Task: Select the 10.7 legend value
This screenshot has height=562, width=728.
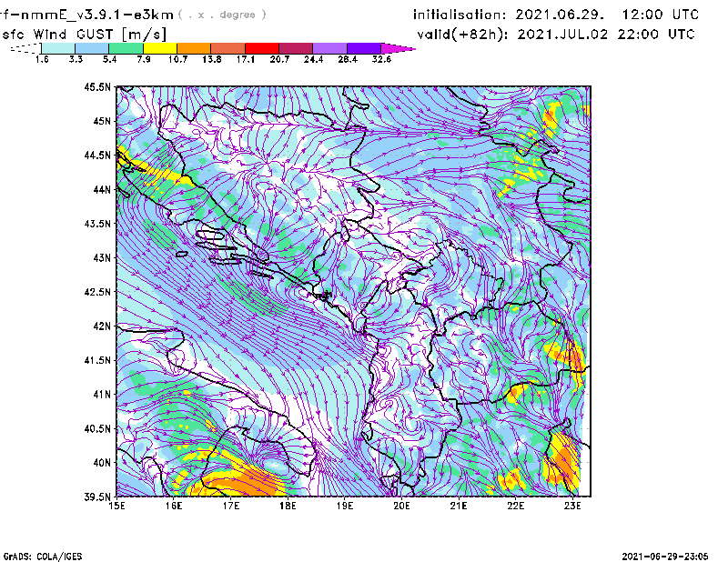Action: [177, 59]
